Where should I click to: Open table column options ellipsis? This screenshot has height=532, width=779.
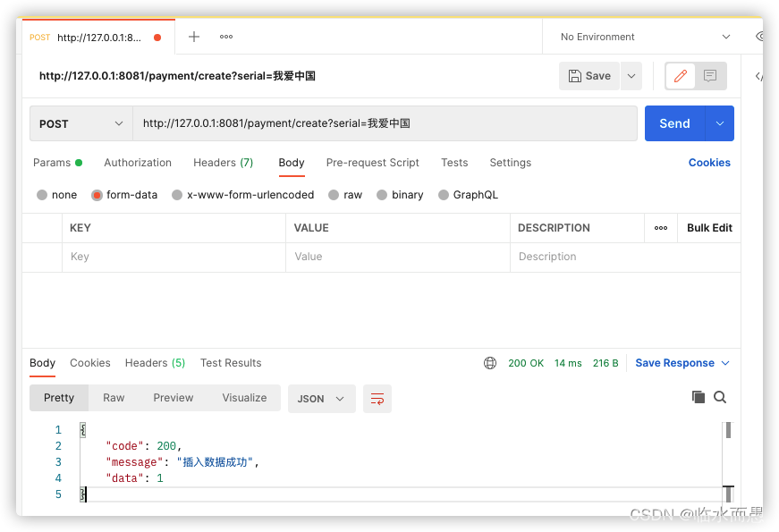661,228
